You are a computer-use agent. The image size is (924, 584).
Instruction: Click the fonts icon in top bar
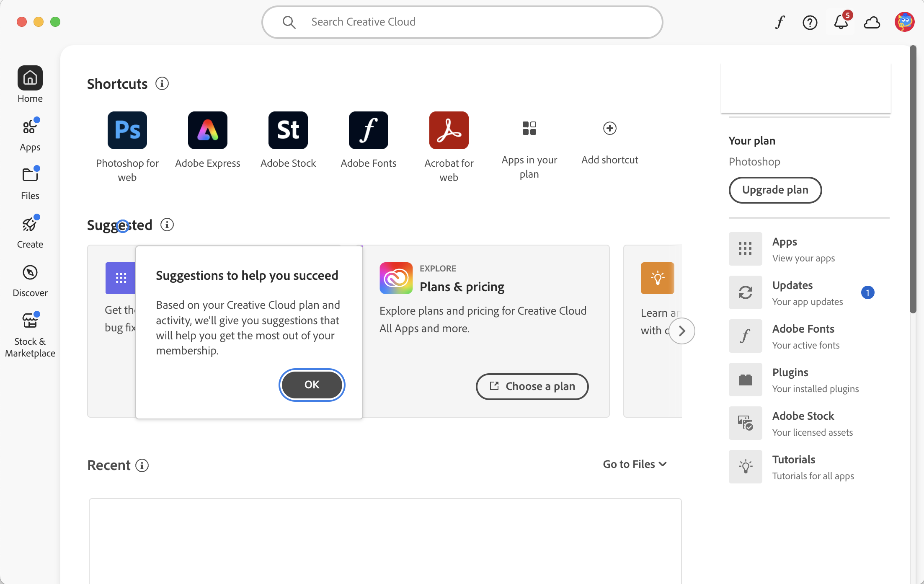[779, 22]
